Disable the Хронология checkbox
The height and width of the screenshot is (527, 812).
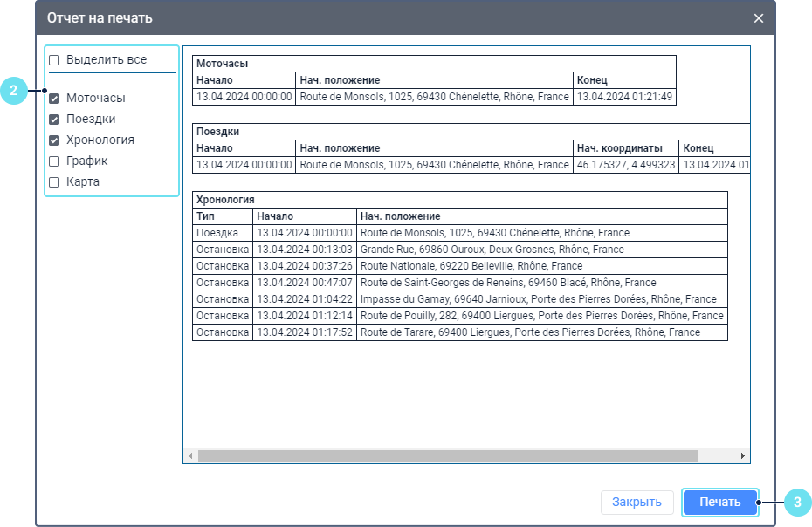click(x=54, y=140)
